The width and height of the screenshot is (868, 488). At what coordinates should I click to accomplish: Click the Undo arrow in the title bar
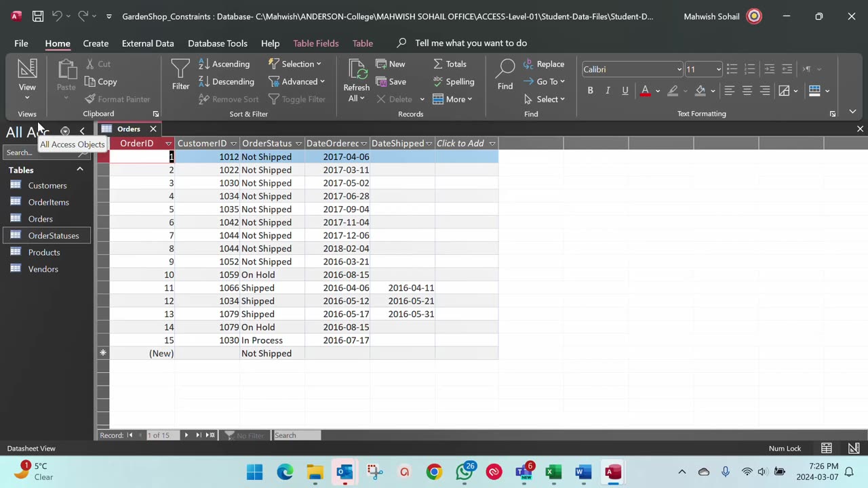tap(57, 16)
